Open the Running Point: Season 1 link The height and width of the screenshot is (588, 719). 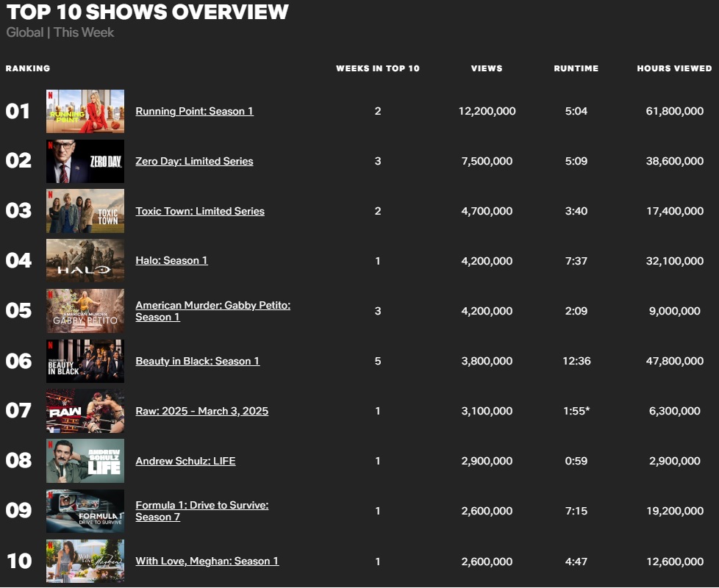tap(194, 112)
